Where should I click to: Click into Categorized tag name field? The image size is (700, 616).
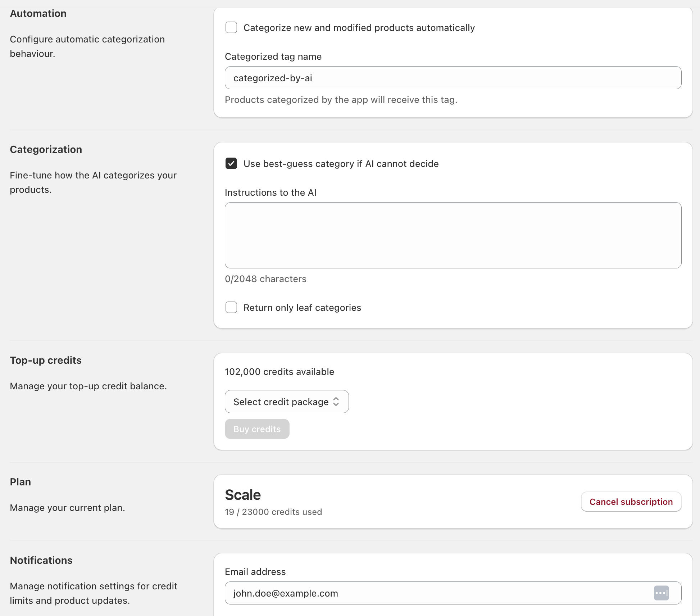pos(453,78)
